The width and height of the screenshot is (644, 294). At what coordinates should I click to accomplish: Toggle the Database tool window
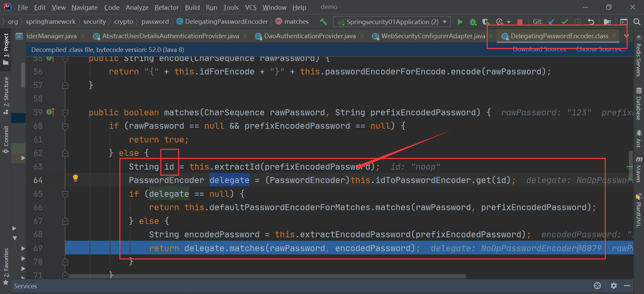pyautogui.click(x=639, y=104)
